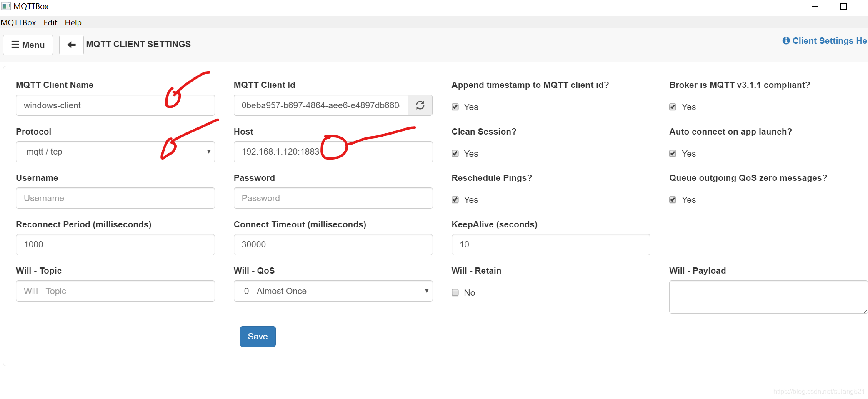Click the Will - Topic input field
Screen dimensions: 868x399
115,291
